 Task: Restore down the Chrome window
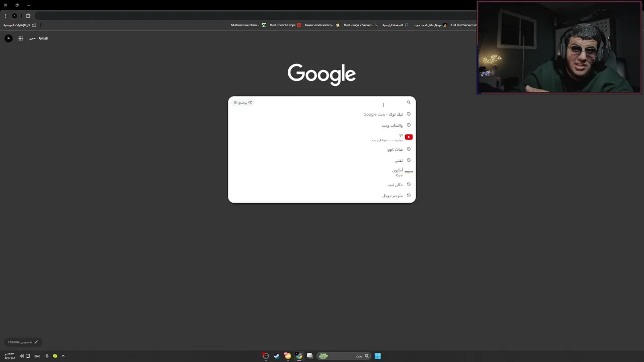click(17, 5)
